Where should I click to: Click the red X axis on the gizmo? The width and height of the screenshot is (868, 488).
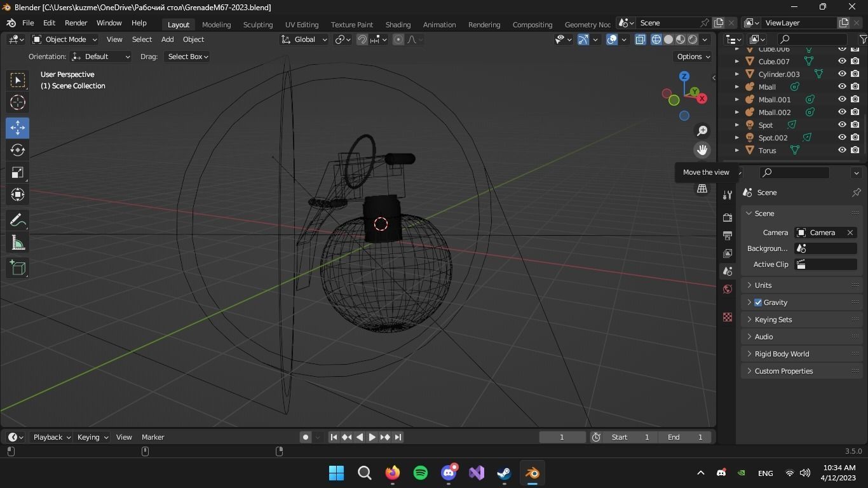pos(702,98)
